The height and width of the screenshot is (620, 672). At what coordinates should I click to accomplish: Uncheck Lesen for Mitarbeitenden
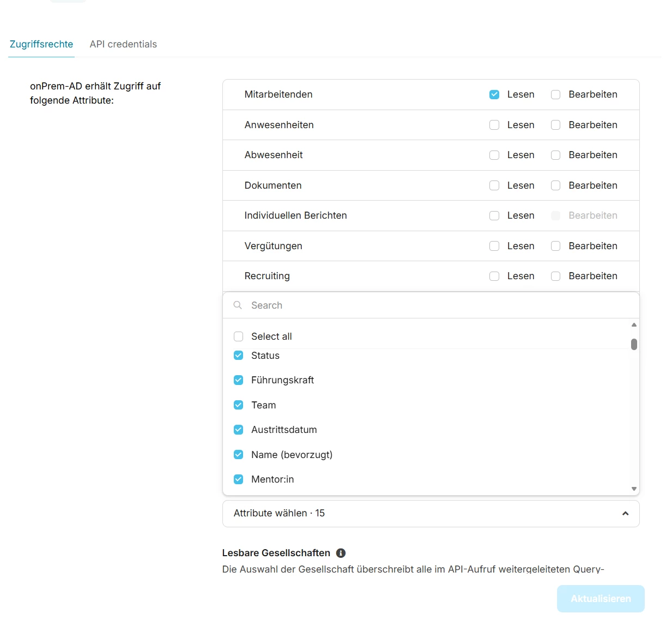pyautogui.click(x=494, y=95)
